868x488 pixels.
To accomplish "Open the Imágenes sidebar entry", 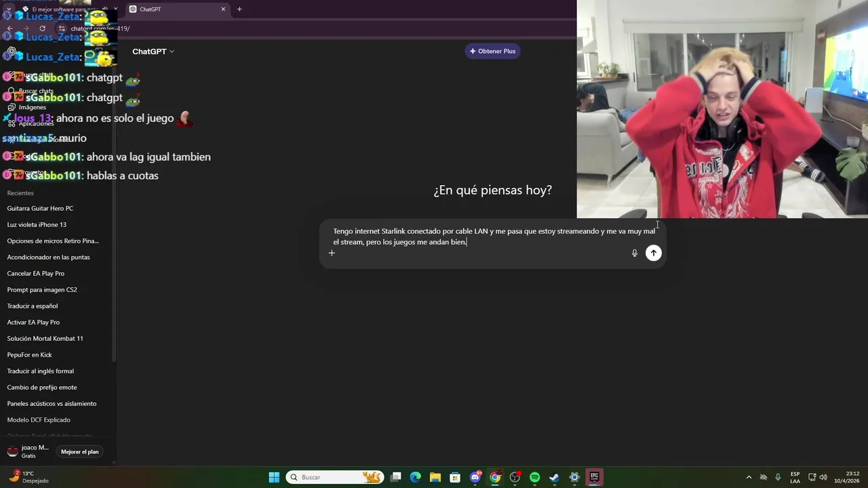I will [x=27, y=107].
